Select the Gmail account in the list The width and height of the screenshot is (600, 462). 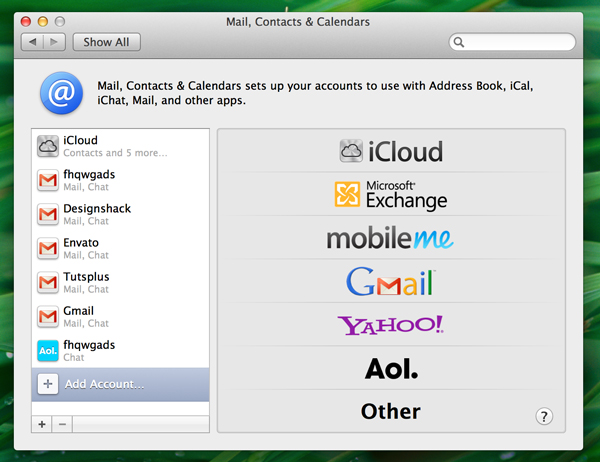click(x=121, y=317)
